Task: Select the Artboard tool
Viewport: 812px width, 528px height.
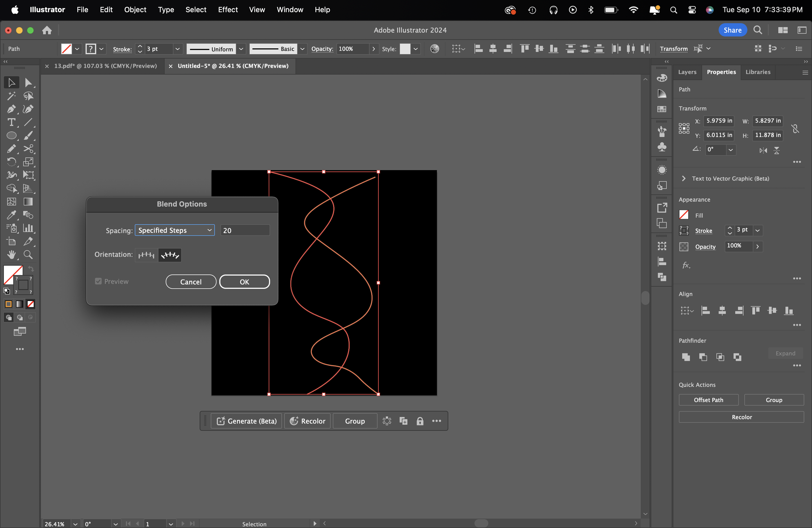Action: point(11,242)
